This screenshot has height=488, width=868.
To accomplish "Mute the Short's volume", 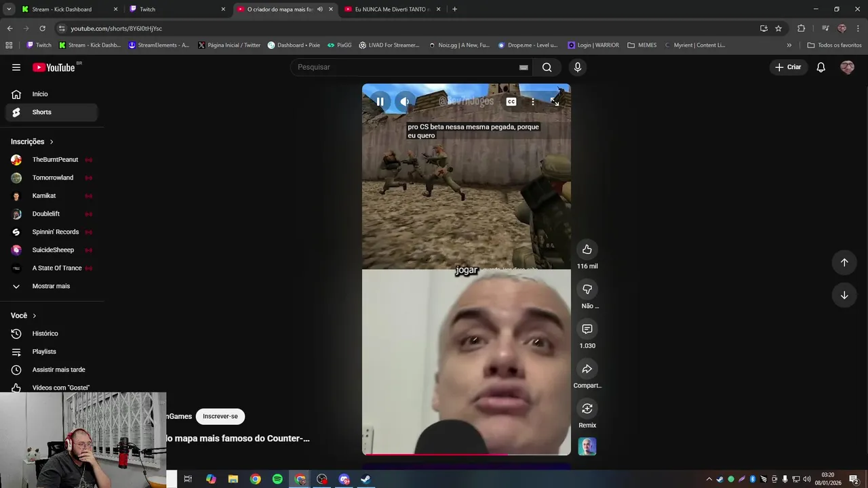I will coord(404,102).
